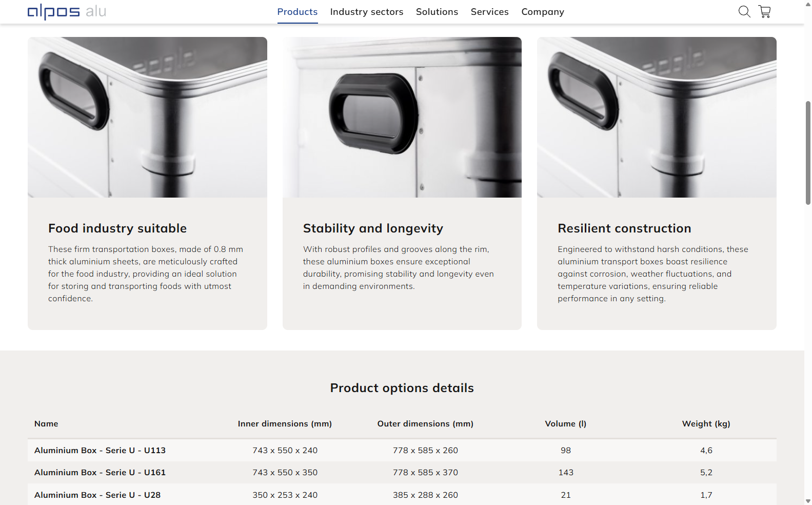This screenshot has height=505, width=812.
Task: Click the Food industry suitable box image
Action: (147, 117)
